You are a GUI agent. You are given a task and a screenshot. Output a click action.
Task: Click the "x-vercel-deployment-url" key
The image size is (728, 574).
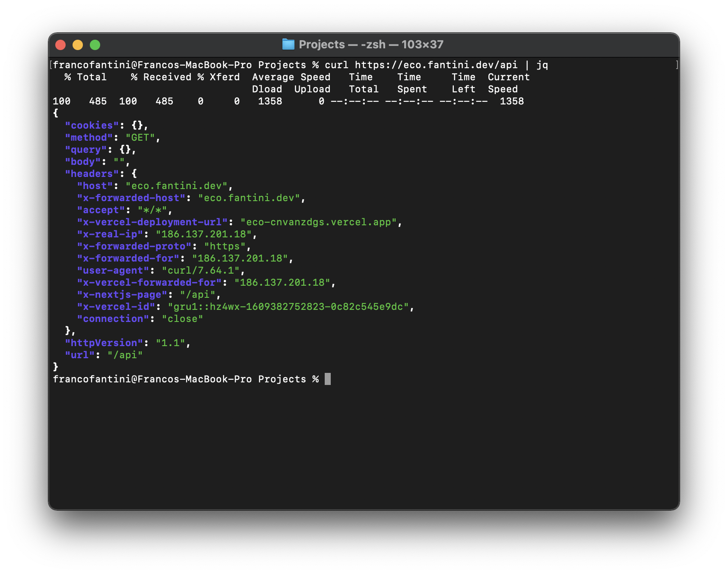tap(152, 222)
